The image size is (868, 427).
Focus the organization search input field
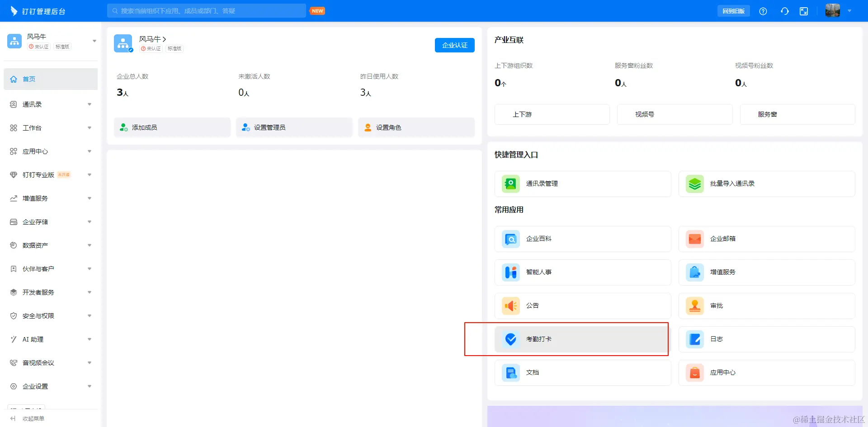tap(207, 11)
